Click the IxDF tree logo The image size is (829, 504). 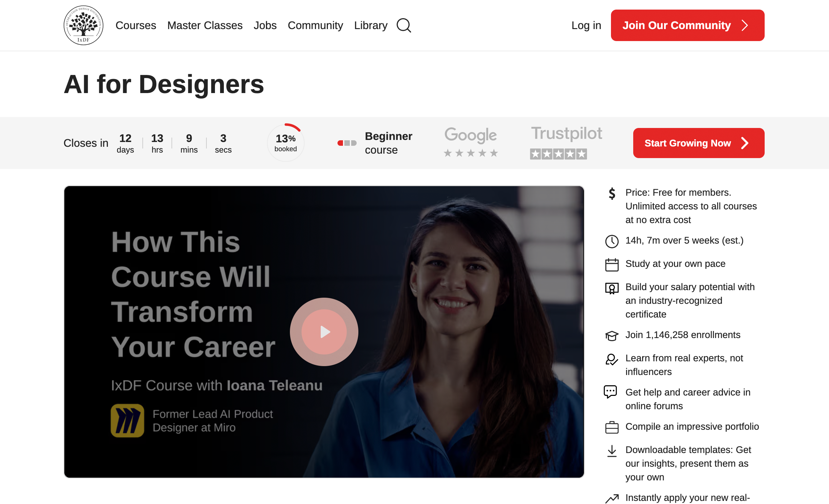83,25
